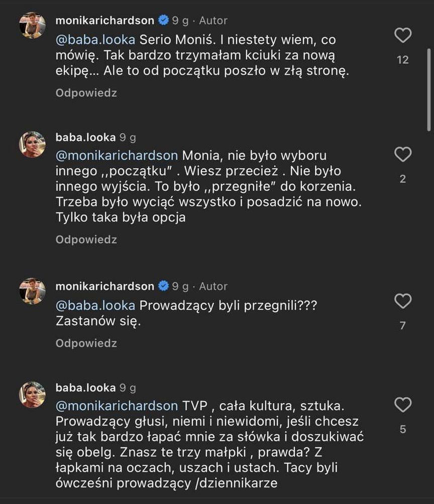Open the @monikarichardson mention before "Monia, nie było"
The height and width of the screenshot is (504, 434).
117,155
